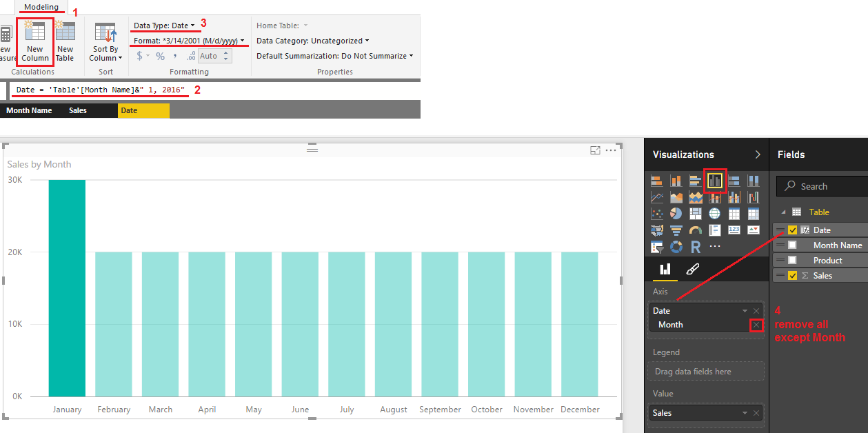This screenshot has width=868, height=433.
Task: Open the Fields well tab
Action: [665, 270]
